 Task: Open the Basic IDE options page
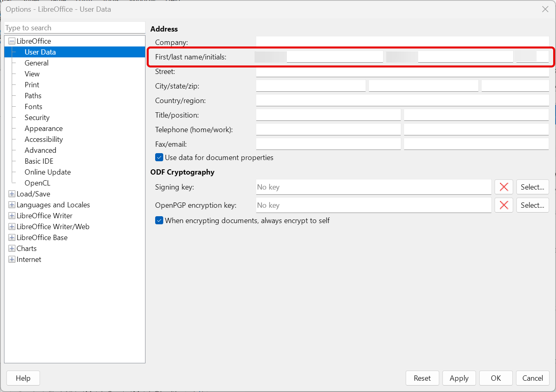click(x=39, y=161)
